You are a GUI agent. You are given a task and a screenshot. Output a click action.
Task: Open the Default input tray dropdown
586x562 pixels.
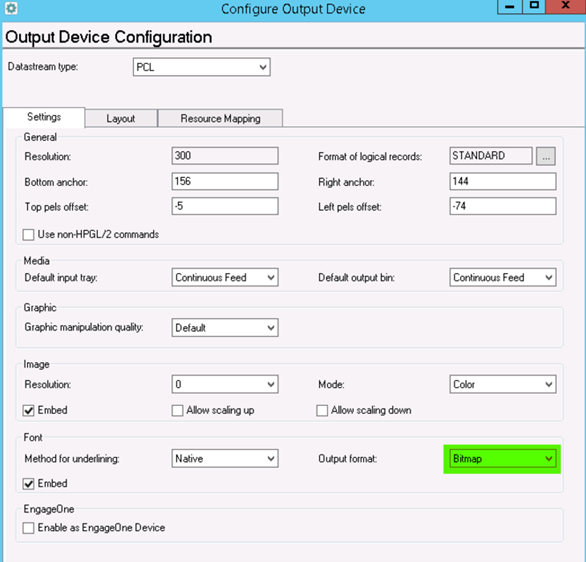[x=225, y=278]
